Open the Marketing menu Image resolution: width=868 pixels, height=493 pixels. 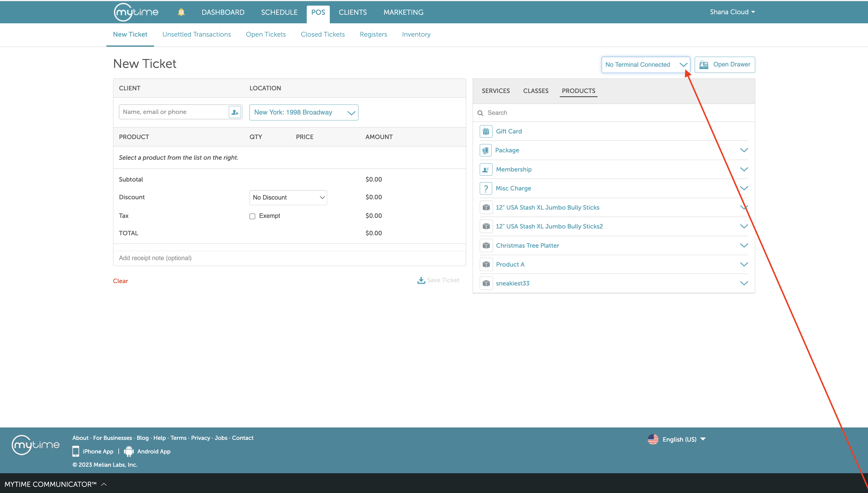click(403, 12)
